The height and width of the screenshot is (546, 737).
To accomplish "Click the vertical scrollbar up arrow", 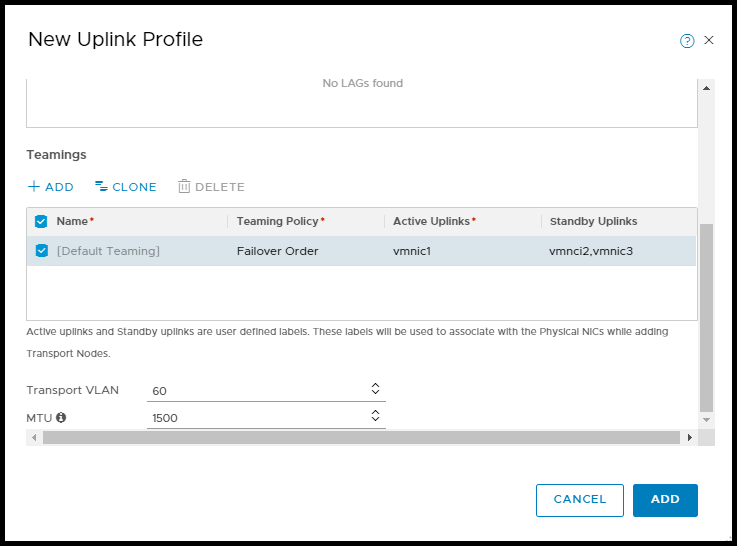I will (707, 88).
